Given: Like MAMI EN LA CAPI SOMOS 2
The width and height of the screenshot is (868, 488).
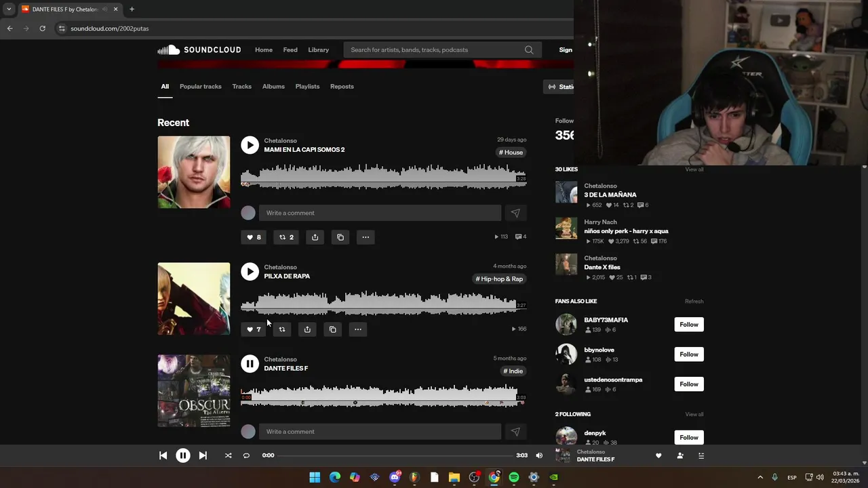Looking at the screenshot, I should coord(254,237).
